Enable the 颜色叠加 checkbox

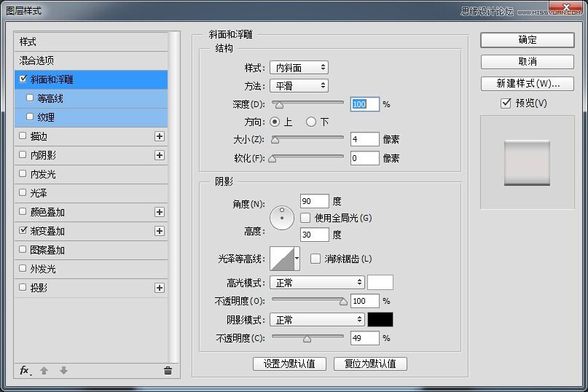tap(23, 211)
